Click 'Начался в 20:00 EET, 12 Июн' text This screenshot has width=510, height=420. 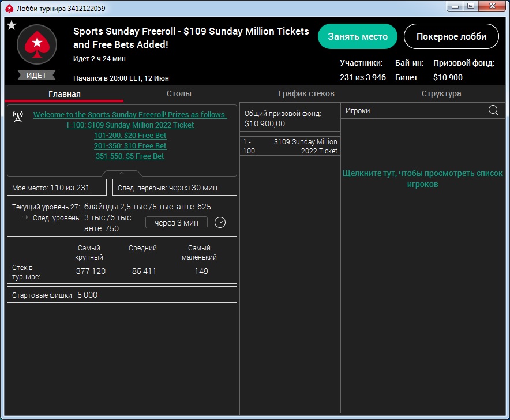click(x=121, y=78)
